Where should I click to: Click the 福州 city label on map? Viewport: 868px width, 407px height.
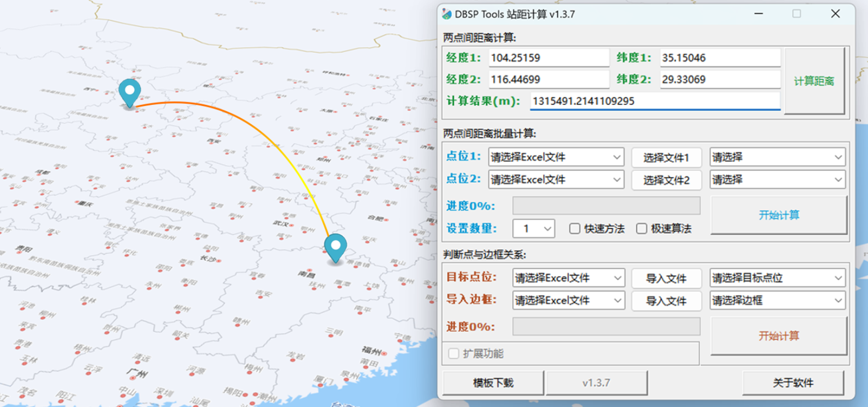[372, 350]
